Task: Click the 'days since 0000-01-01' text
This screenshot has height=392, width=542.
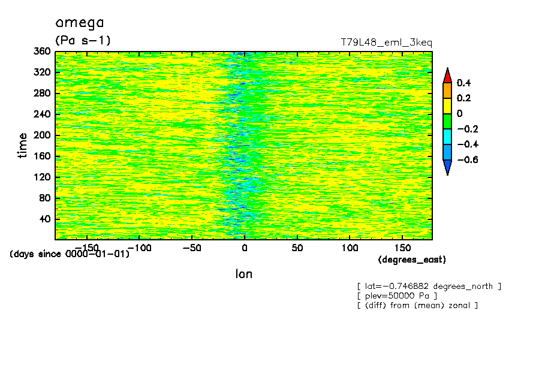Action: click(x=70, y=254)
